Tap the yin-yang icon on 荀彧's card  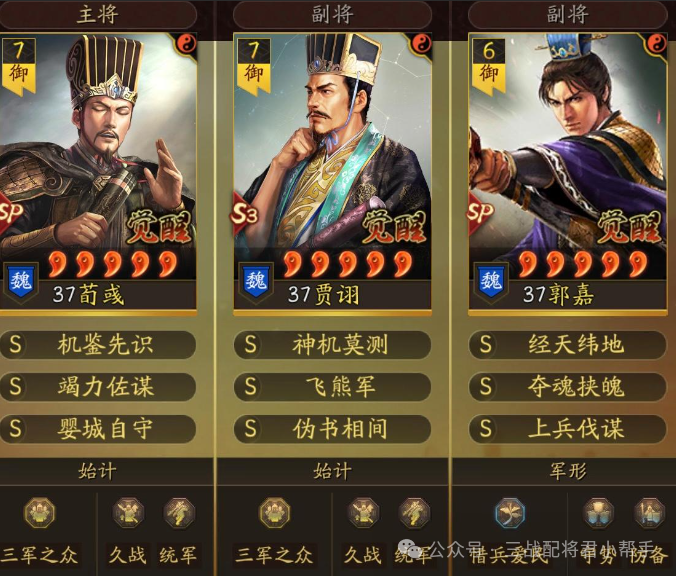click(x=187, y=44)
